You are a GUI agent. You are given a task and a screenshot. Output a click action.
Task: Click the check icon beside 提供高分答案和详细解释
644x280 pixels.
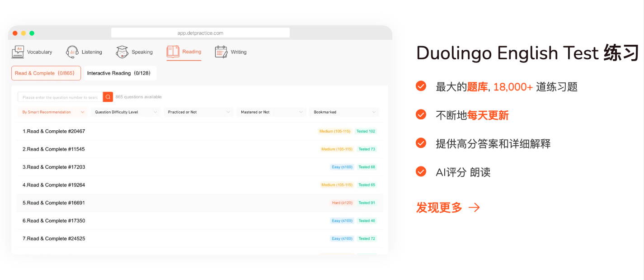click(x=421, y=143)
